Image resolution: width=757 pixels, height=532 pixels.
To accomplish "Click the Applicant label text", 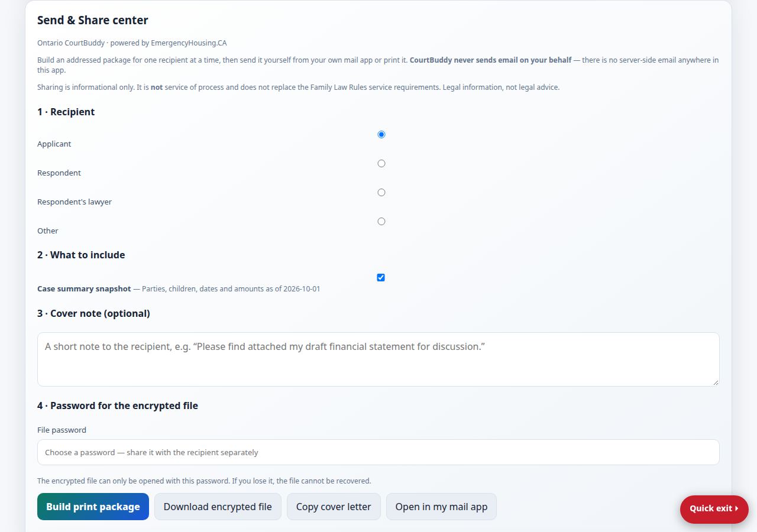I will click(x=54, y=144).
